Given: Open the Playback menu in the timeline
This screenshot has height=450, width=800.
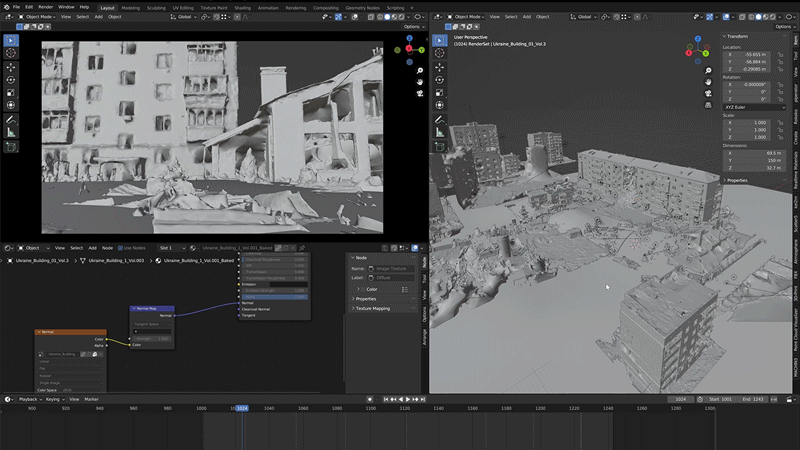Looking at the screenshot, I should [x=30, y=399].
